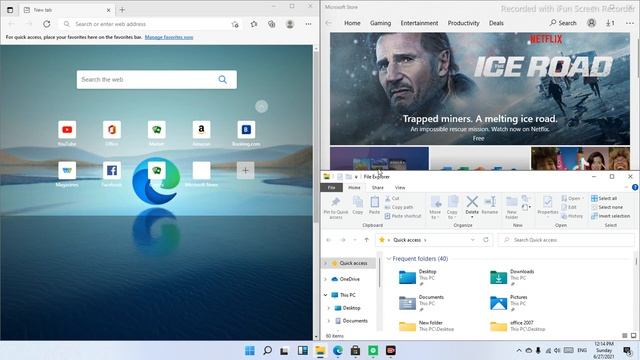
Task: Click Search Quick access field
Action: coord(567,240)
